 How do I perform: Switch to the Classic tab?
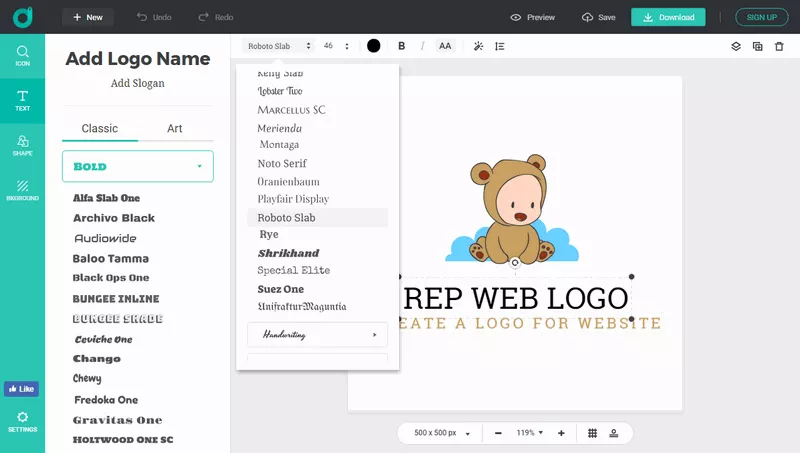tap(100, 129)
